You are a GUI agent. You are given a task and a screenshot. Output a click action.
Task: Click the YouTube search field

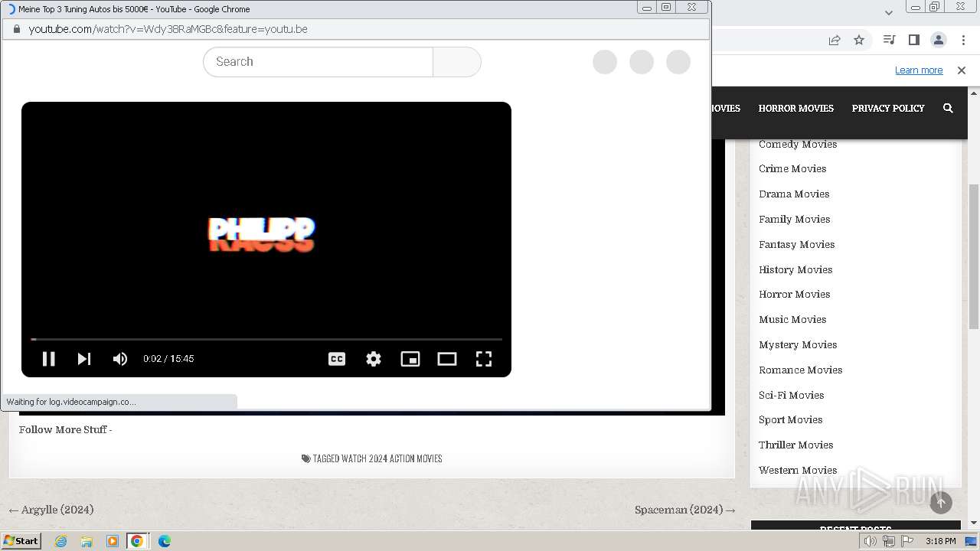click(318, 62)
